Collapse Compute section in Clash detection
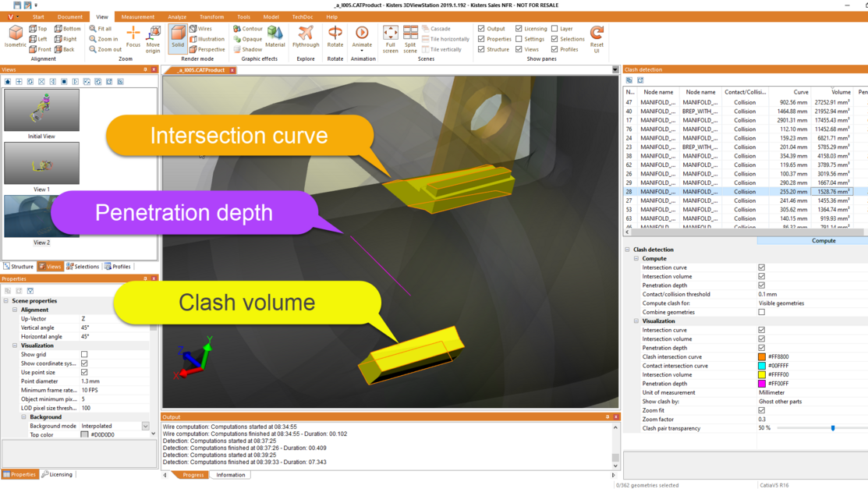 tap(636, 259)
